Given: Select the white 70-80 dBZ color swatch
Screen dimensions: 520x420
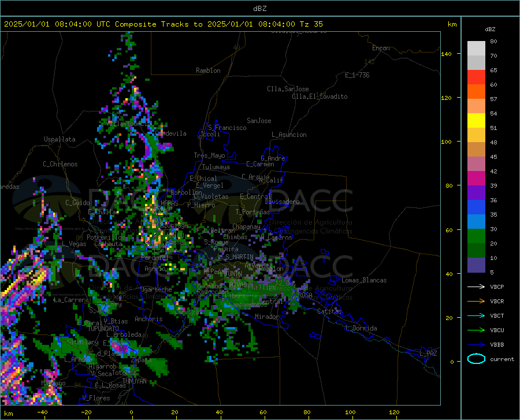Looking at the screenshot, I should pos(476,49).
